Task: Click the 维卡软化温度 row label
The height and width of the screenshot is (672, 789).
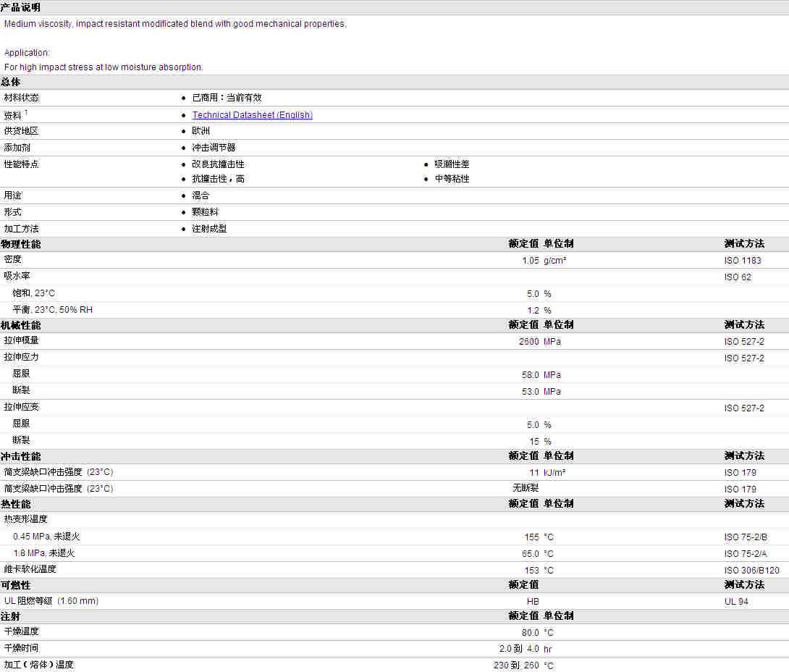Action: point(30,568)
